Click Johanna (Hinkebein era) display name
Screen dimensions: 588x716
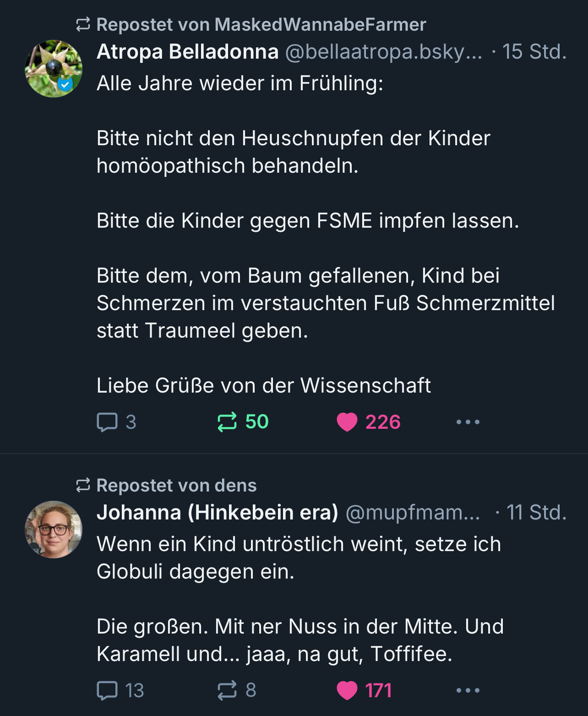(x=217, y=513)
